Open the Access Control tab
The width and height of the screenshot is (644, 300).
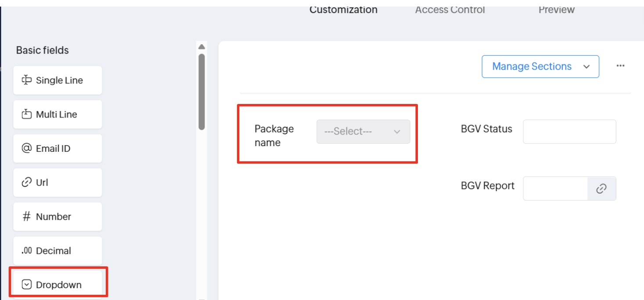(x=450, y=10)
